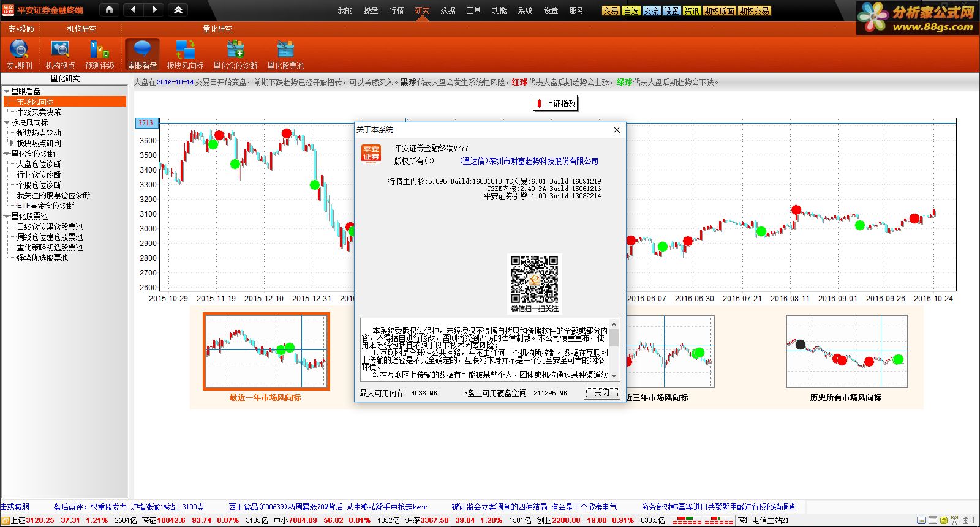Click the 期权版面 shortcut button
Image resolution: width=980 pixels, height=527 pixels.
(719, 11)
